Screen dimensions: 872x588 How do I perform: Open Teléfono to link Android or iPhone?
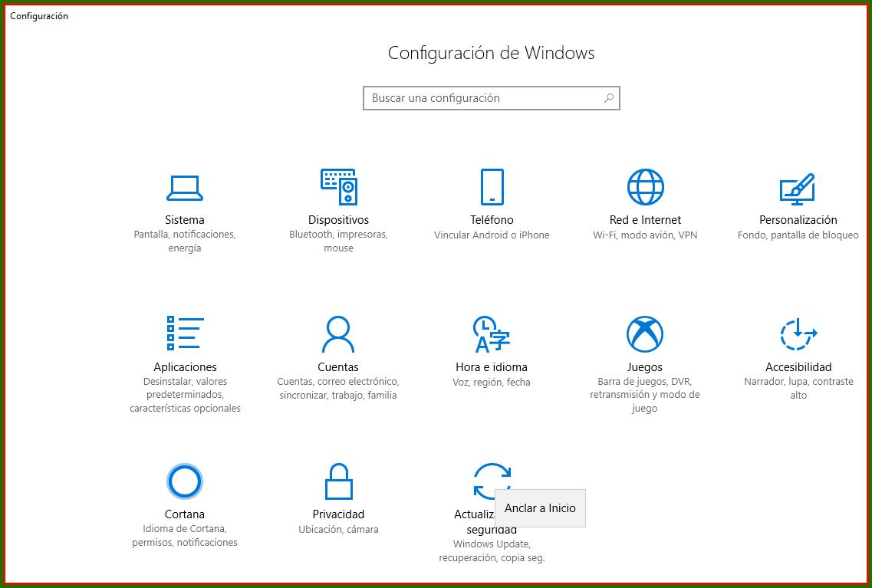pyautogui.click(x=491, y=186)
